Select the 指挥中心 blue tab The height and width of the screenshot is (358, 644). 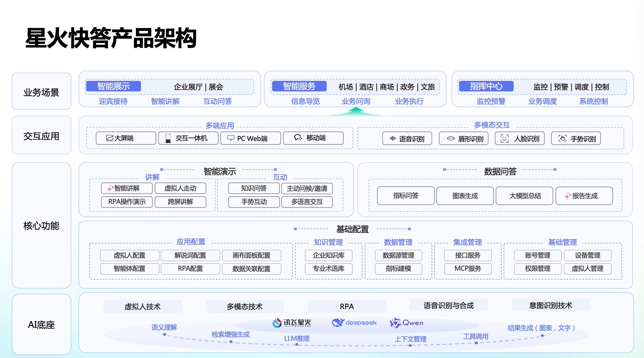(486, 86)
